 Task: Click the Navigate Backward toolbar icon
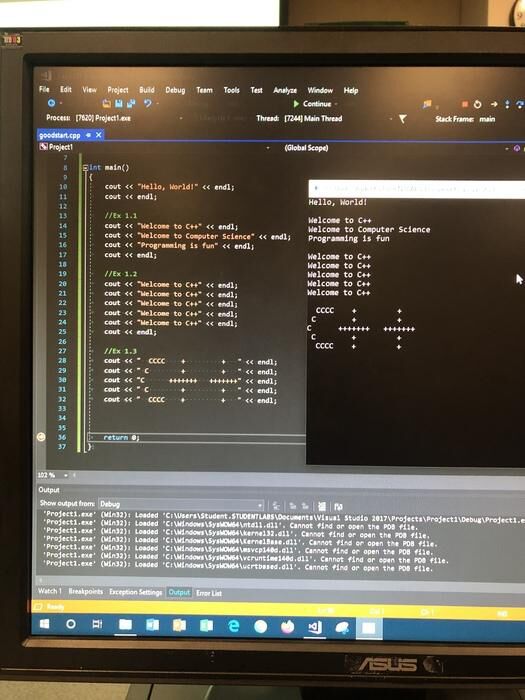[51, 103]
